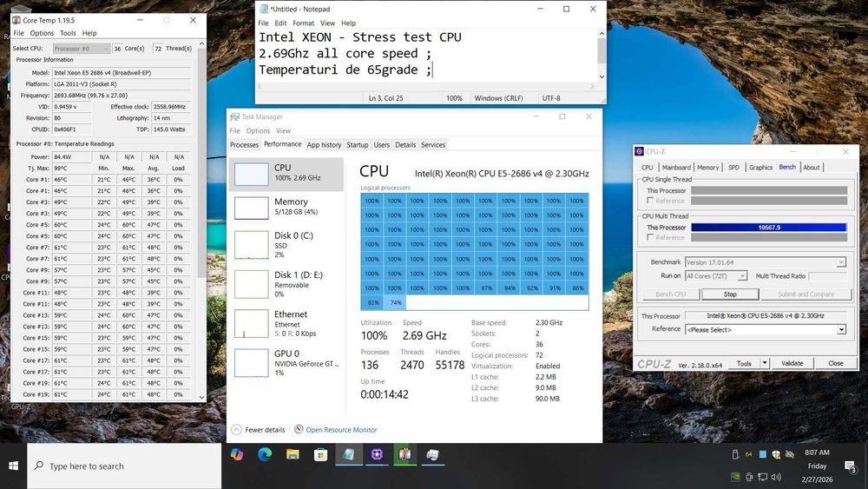Open File Explorer on the taskbar
The height and width of the screenshot is (489, 868).
pyautogui.click(x=293, y=455)
